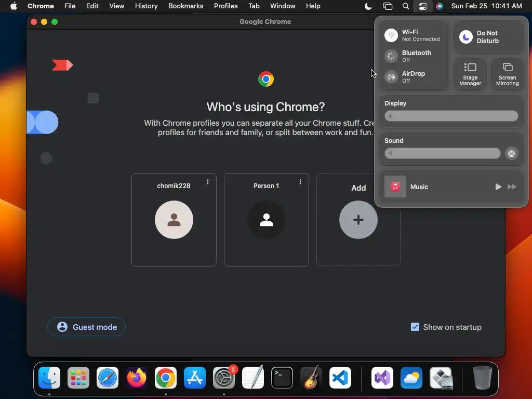Open the Bookmarks menu
The height and width of the screenshot is (399, 532).
tap(185, 6)
